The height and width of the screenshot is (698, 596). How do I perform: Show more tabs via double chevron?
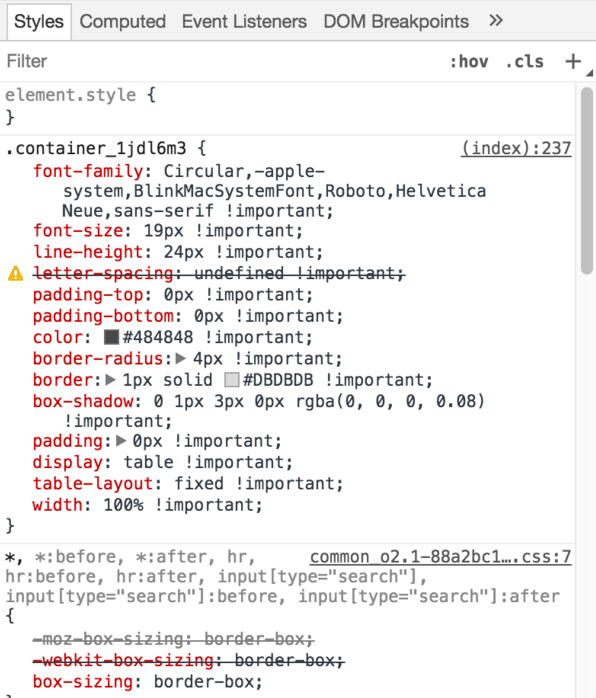tap(495, 20)
